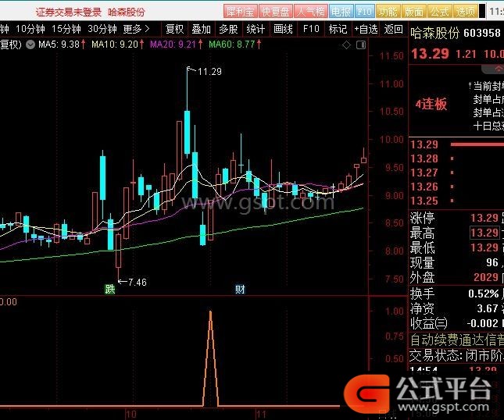Open F10 in the chart toolbar

(x=311, y=29)
